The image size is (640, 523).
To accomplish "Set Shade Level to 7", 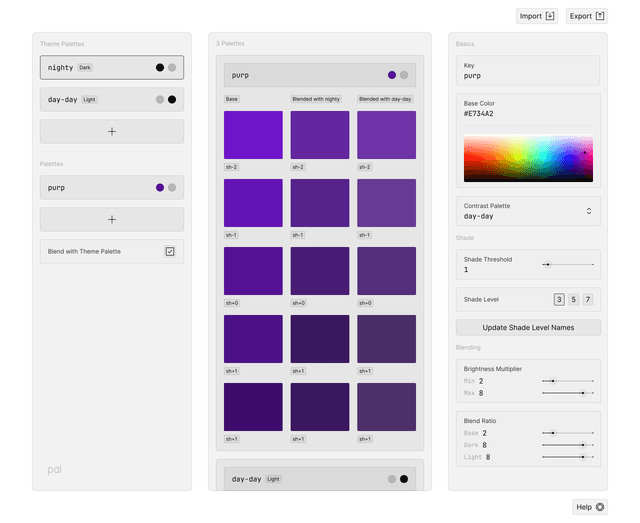I will (588, 299).
